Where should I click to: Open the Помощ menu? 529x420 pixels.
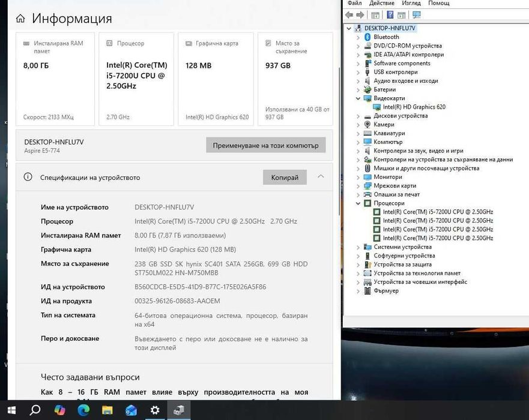pyautogui.click(x=439, y=3)
